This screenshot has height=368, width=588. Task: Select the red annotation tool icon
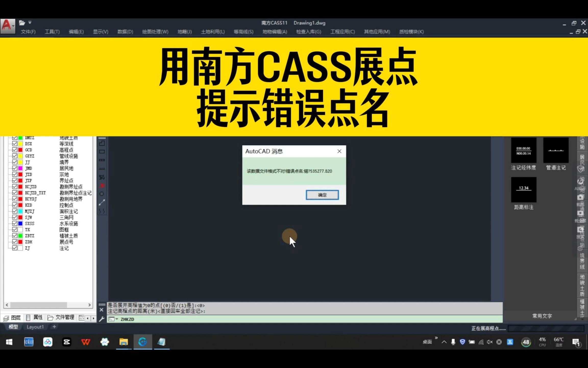tap(102, 186)
